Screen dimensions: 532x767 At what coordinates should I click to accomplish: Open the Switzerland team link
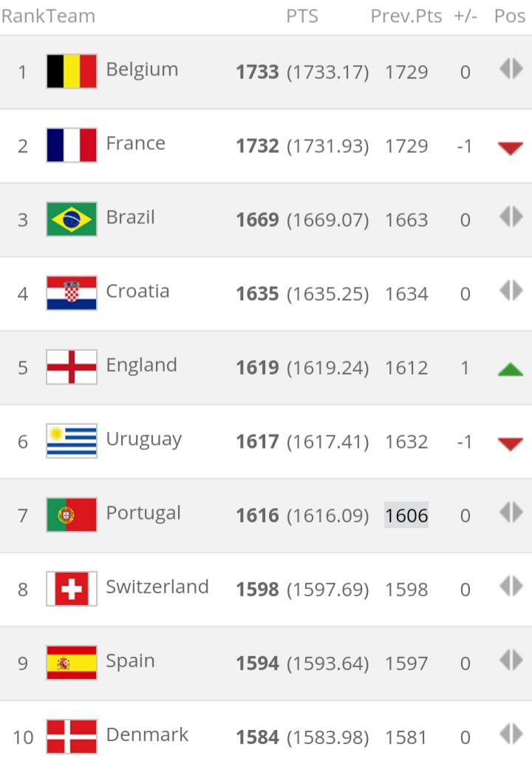click(157, 587)
